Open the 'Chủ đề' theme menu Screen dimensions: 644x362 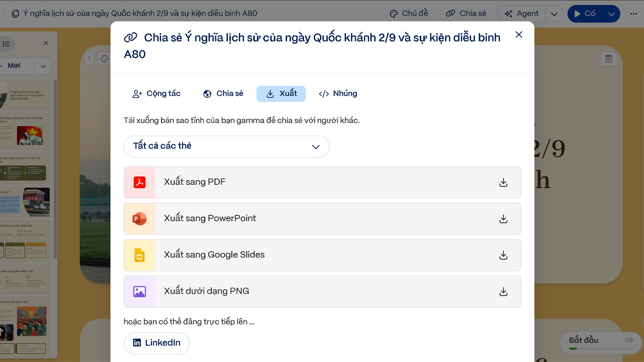(x=409, y=14)
